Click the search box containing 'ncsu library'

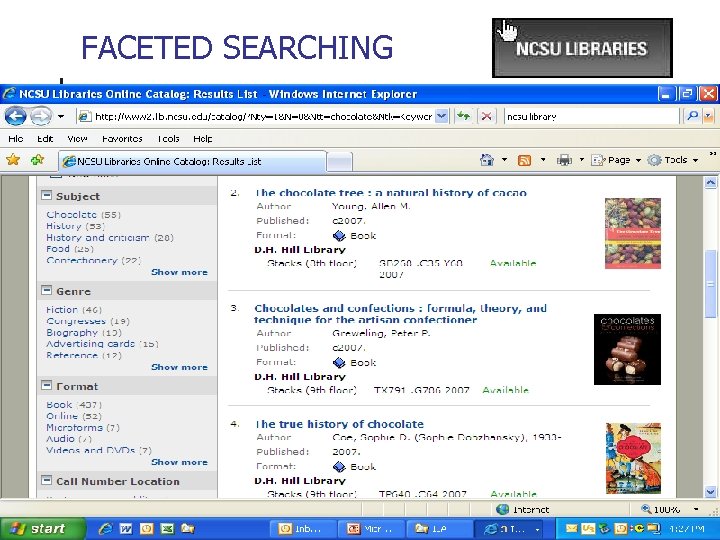tap(591, 117)
